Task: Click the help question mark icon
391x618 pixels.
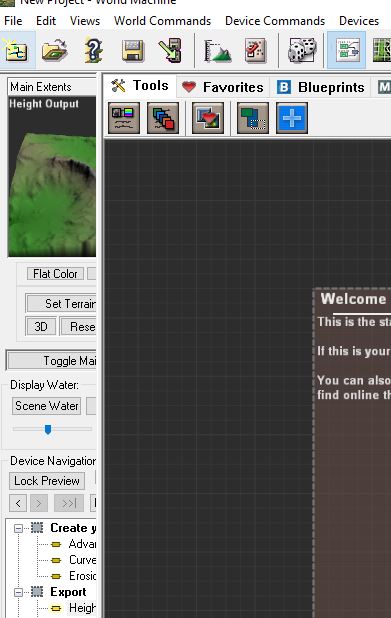Action: point(94,50)
